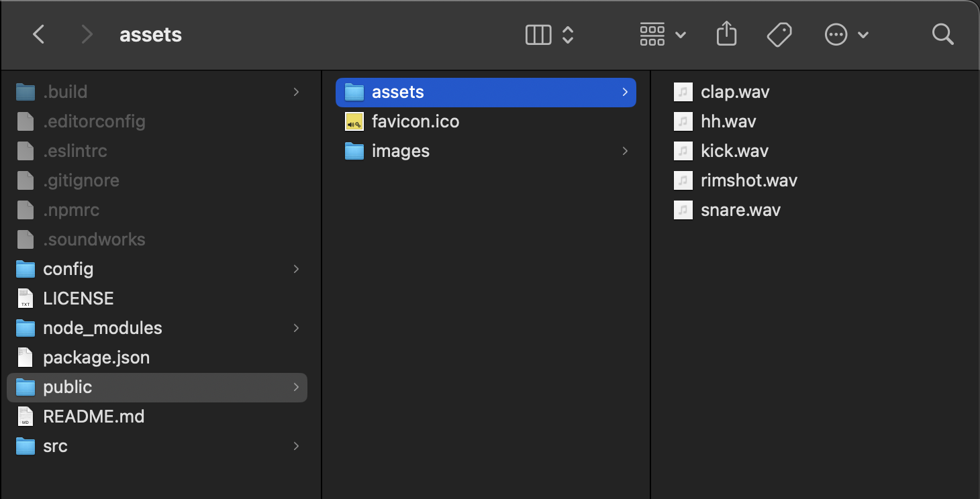980x499 pixels.
Task: Click the back navigation arrow
Action: coord(38,34)
